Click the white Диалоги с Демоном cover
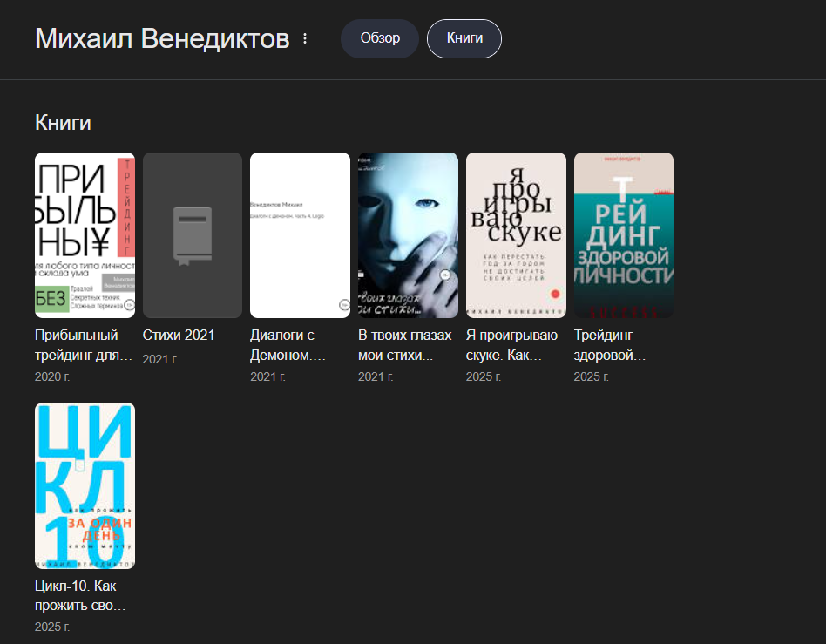This screenshot has width=826, height=644. point(300,235)
